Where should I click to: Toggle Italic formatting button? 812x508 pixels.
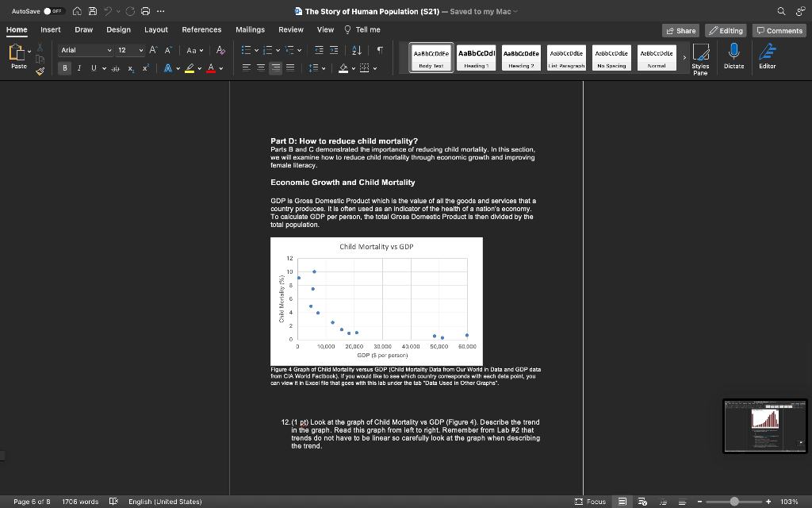79,68
